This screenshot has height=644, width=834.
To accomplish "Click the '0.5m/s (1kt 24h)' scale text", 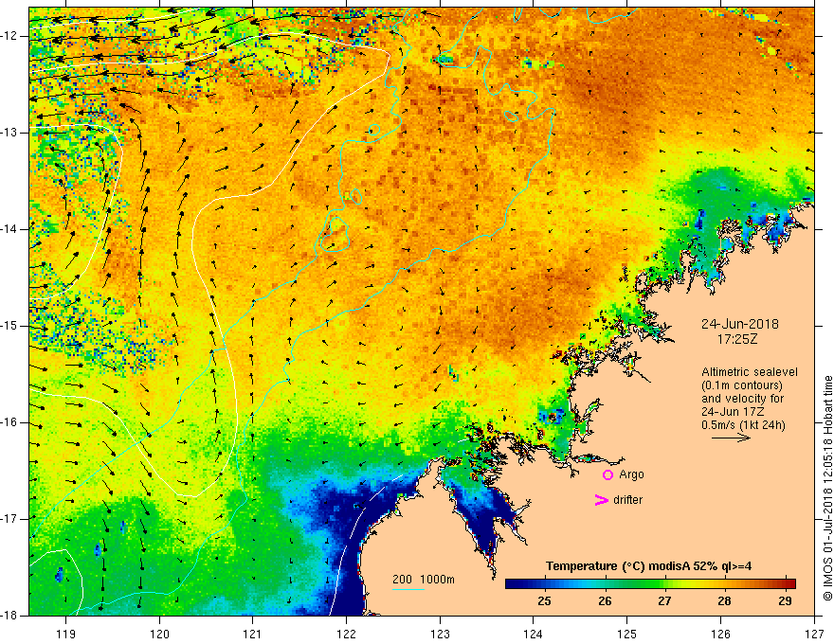I will 743,425.
